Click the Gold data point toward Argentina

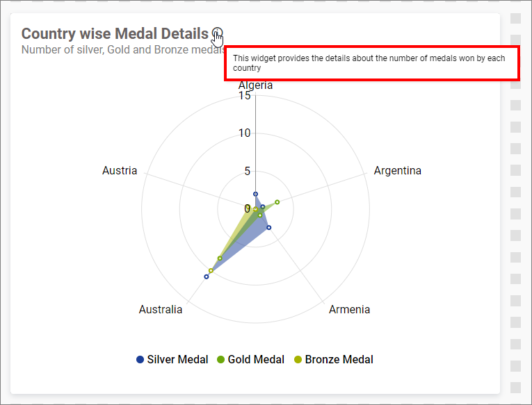[x=277, y=202]
